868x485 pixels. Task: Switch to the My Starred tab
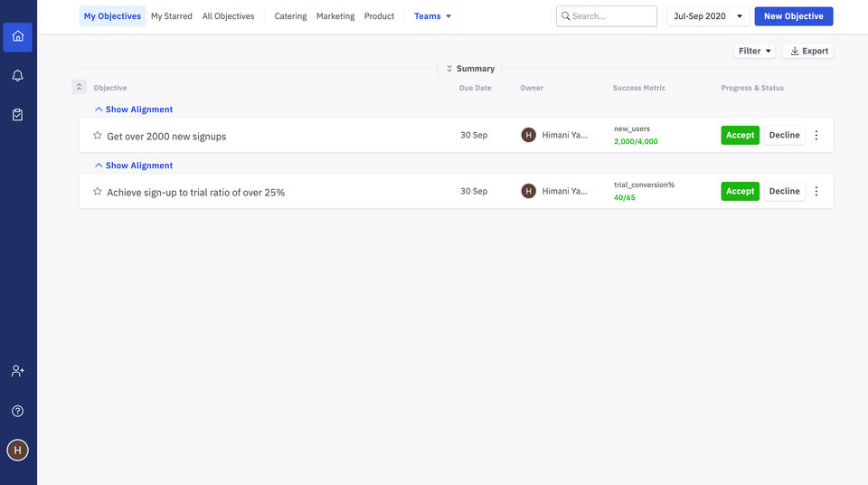click(172, 16)
